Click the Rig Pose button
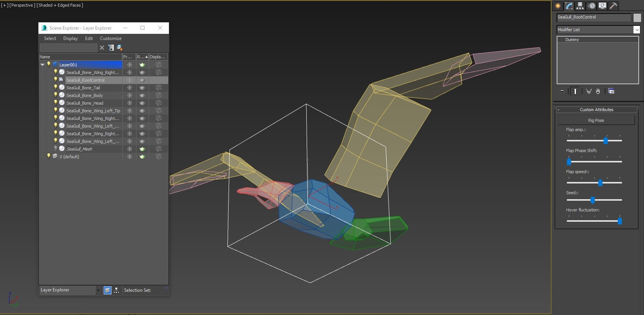 pos(596,120)
